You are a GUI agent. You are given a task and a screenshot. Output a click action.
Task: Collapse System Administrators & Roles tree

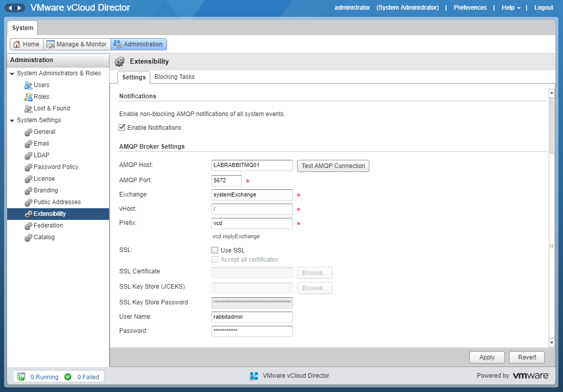pyautogui.click(x=12, y=74)
